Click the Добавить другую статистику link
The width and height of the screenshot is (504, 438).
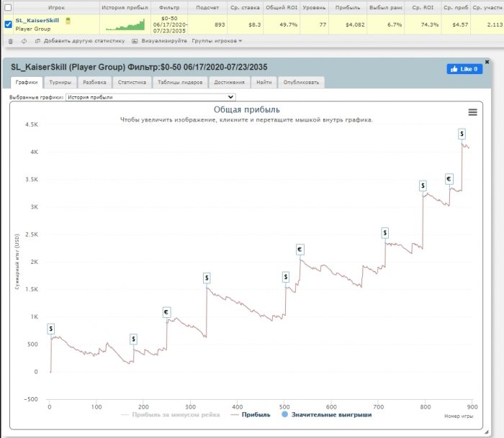click(84, 41)
